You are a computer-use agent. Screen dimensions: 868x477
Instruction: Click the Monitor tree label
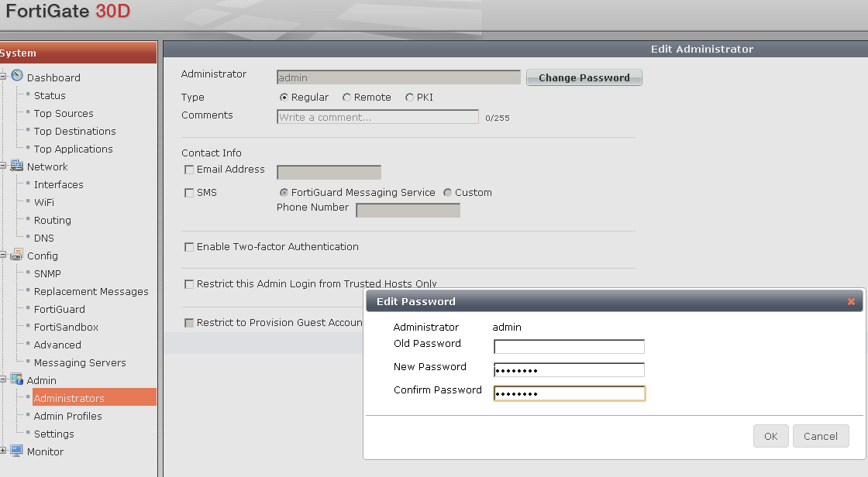coord(46,451)
